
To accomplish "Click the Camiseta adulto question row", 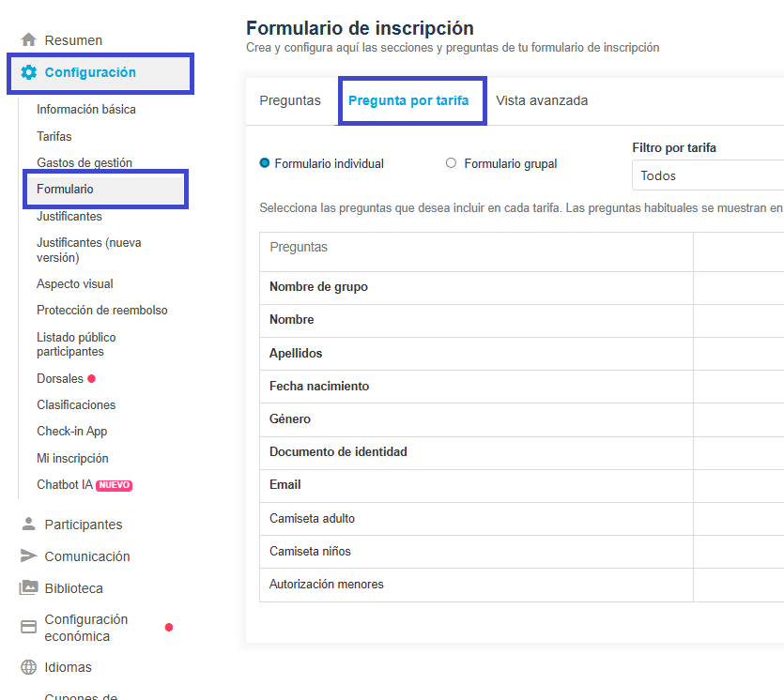I will (313, 519).
